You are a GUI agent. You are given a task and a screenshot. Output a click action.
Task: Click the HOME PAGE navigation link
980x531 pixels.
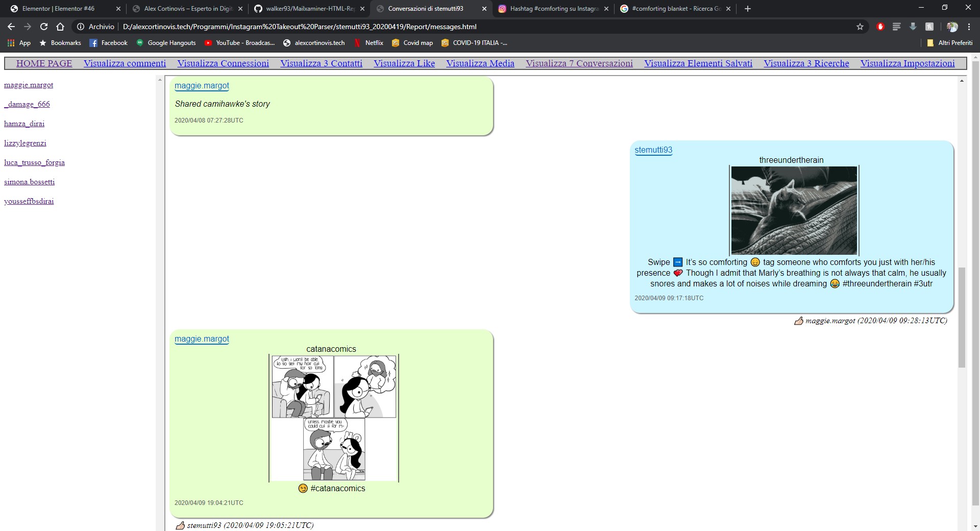click(44, 63)
